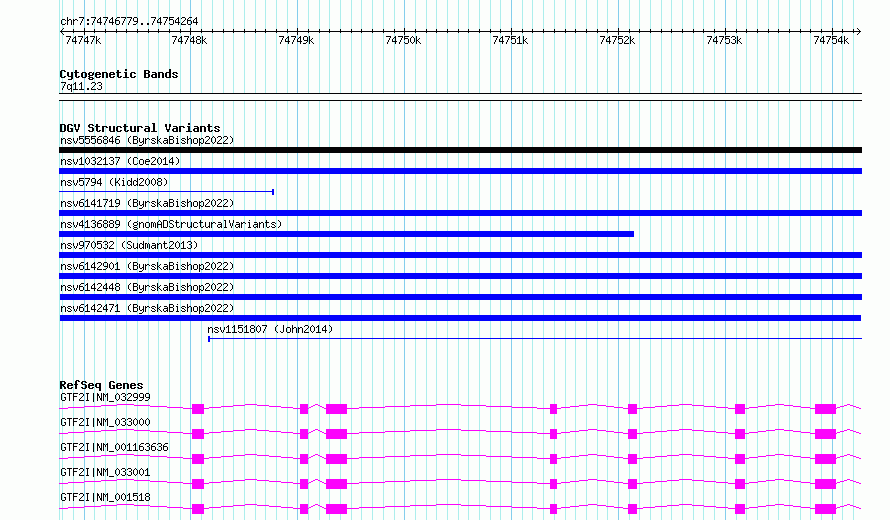Image resolution: width=890 pixels, height=520 pixels.
Task: Click the 74749k ruler tick label
Action: pos(296,40)
